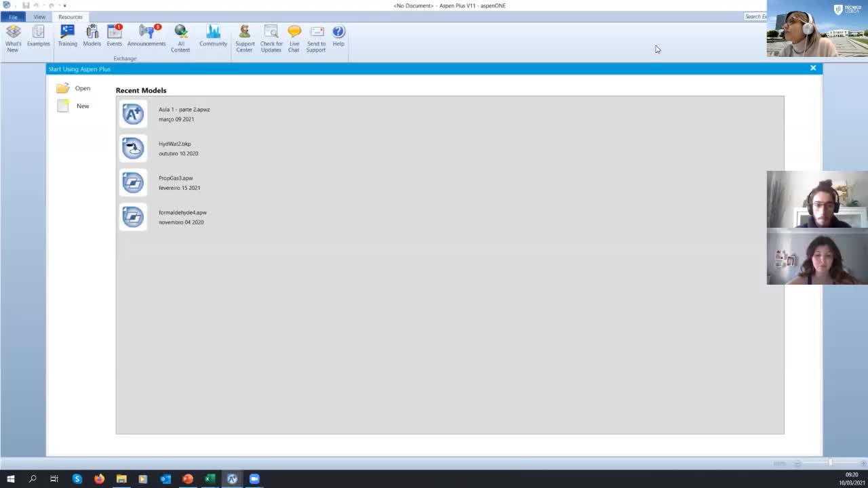Open Windows taskbar search
Image resolution: width=868 pixels, height=488 pixels.
point(32,479)
